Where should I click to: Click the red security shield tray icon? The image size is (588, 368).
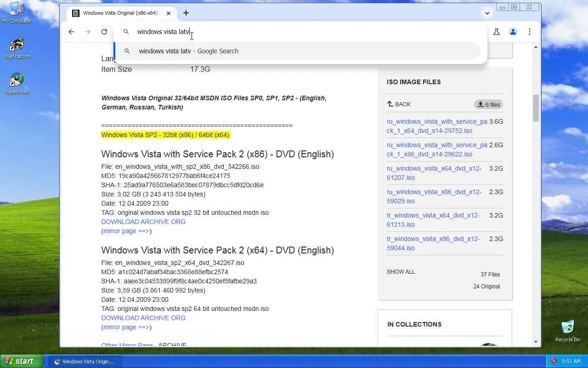(x=554, y=362)
